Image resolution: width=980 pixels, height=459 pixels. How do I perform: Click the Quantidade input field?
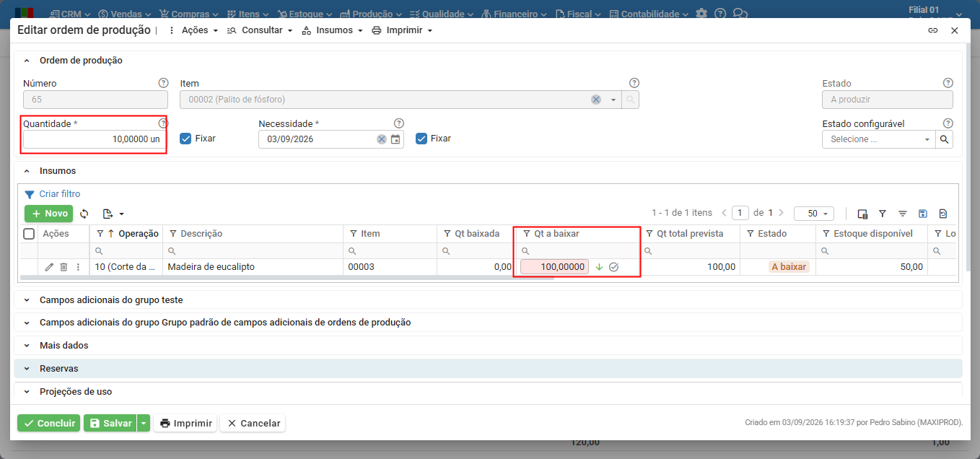pos(95,139)
